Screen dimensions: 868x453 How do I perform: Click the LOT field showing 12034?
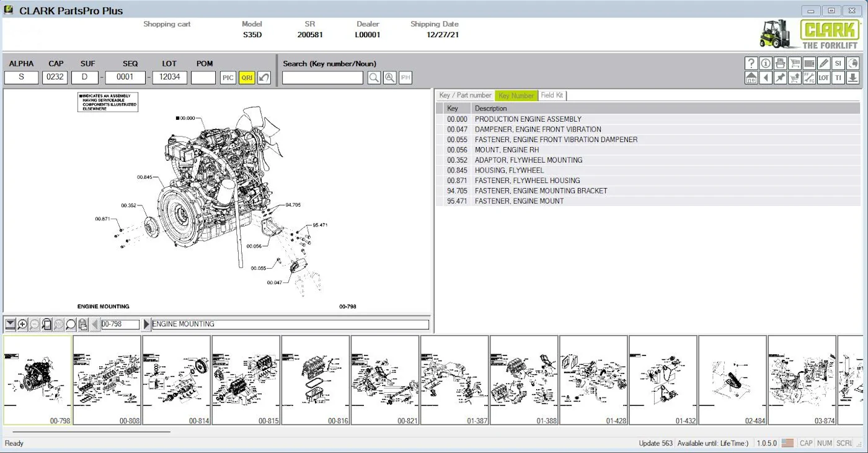pos(169,78)
